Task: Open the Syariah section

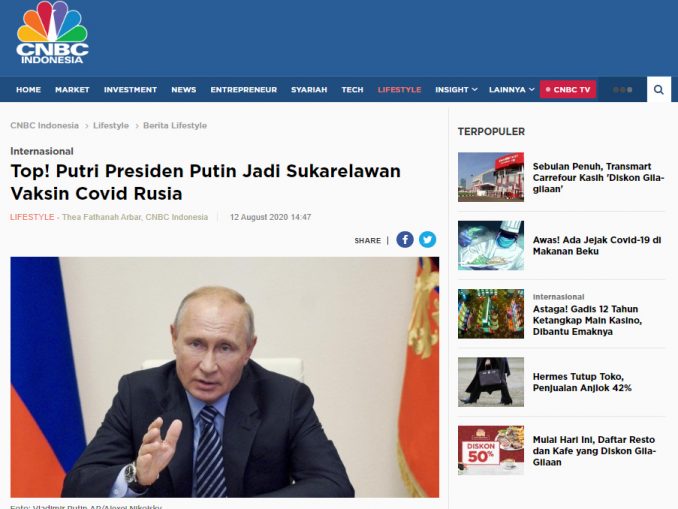Action: pos(309,90)
